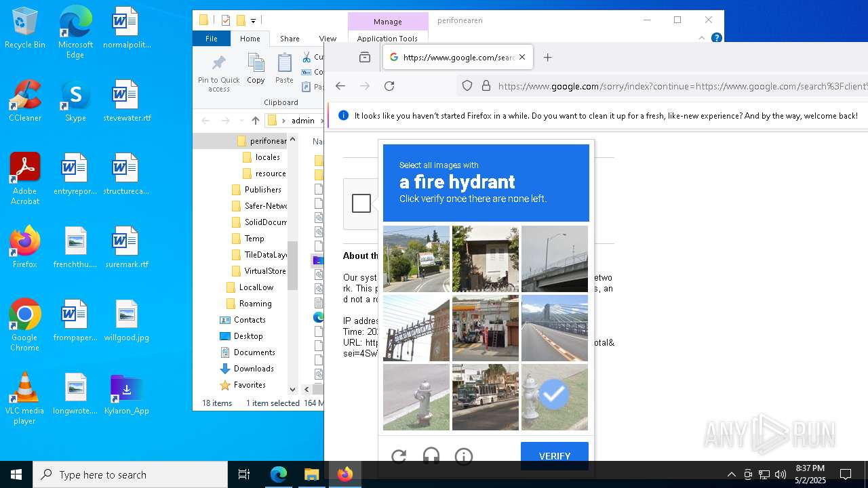Select the captcha tile with the brick building and wires

[416, 328]
